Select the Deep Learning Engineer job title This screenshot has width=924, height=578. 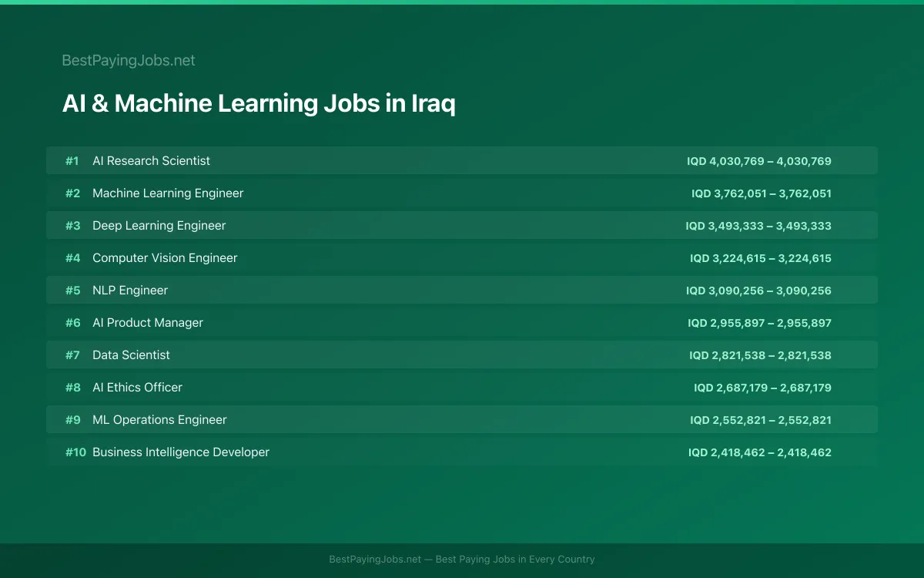(x=159, y=226)
